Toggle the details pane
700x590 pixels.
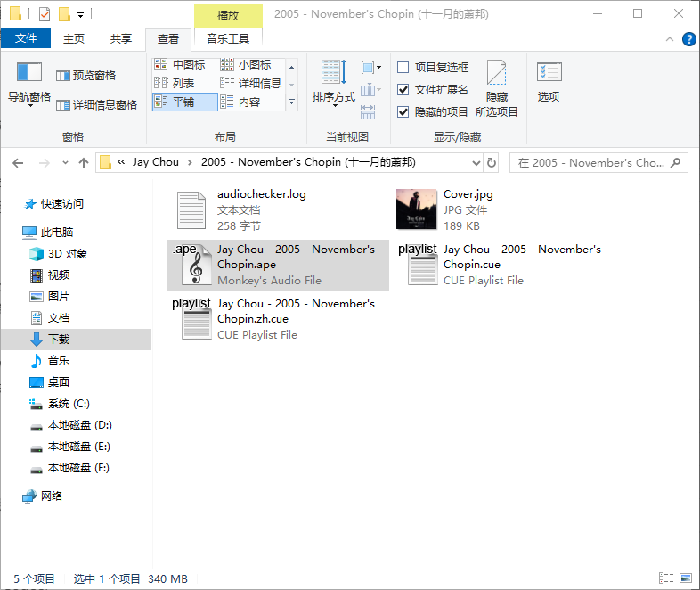point(96,105)
